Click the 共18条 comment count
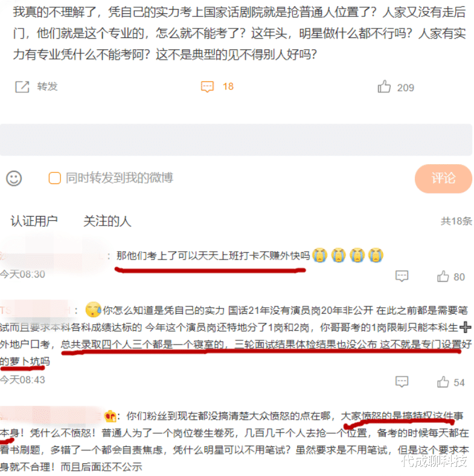 (456, 221)
